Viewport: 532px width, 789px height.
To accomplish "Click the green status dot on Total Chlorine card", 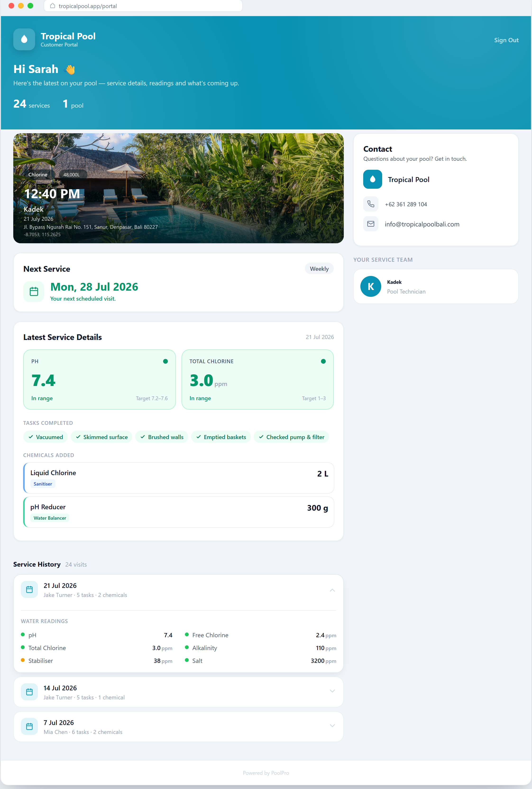I will tap(323, 361).
